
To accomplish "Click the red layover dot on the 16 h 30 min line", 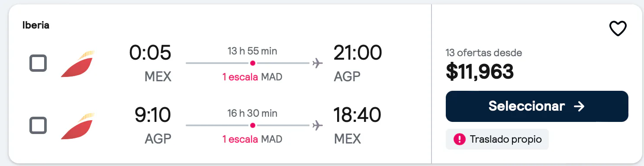I will point(253,125).
